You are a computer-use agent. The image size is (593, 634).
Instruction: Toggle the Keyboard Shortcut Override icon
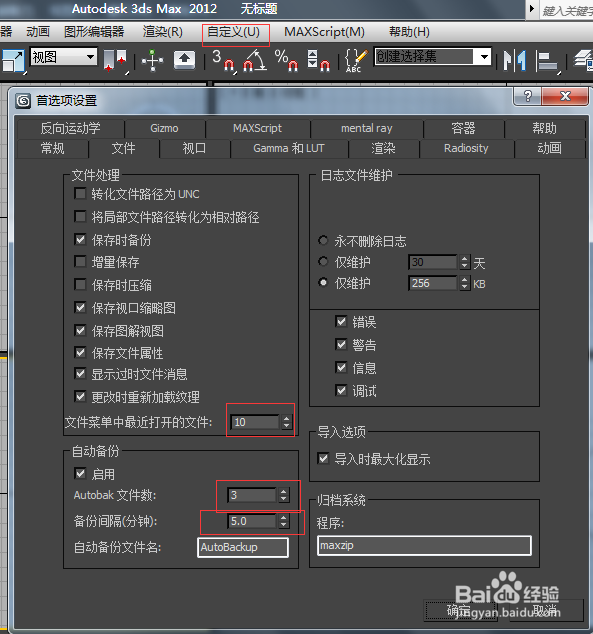click(184, 61)
